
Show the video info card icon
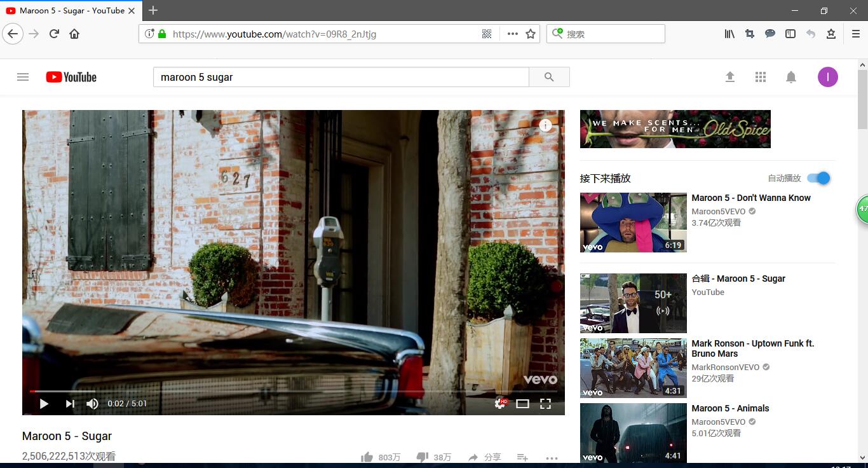(545, 125)
